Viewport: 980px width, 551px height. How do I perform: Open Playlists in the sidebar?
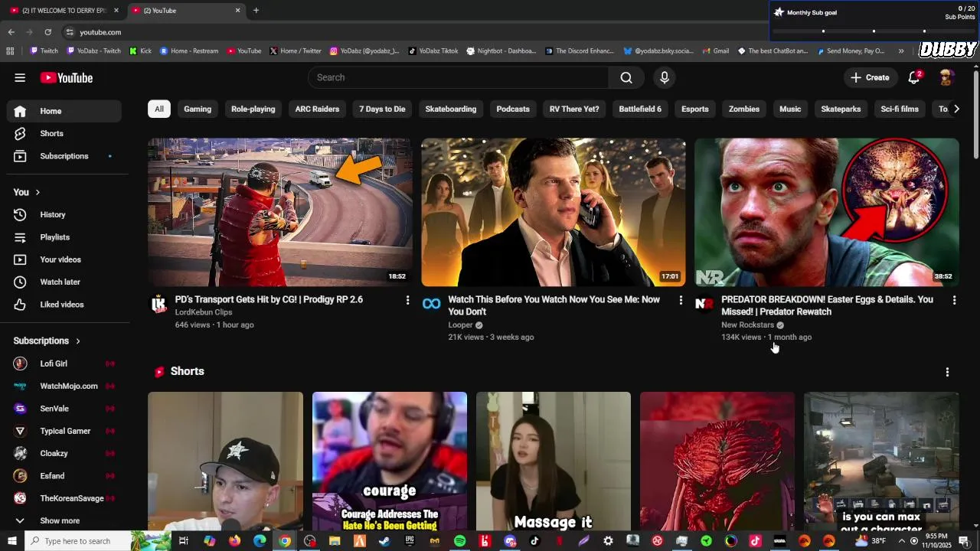coord(64,237)
